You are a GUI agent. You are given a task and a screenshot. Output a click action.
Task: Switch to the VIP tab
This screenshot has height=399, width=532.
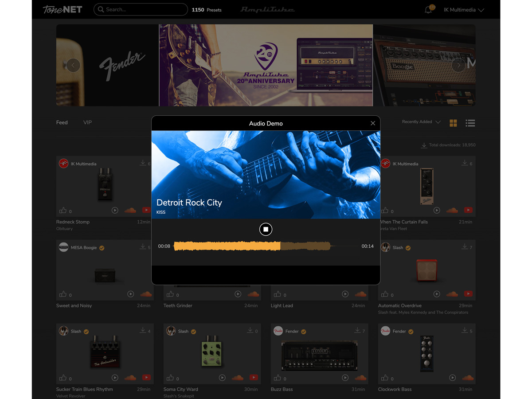tap(88, 122)
